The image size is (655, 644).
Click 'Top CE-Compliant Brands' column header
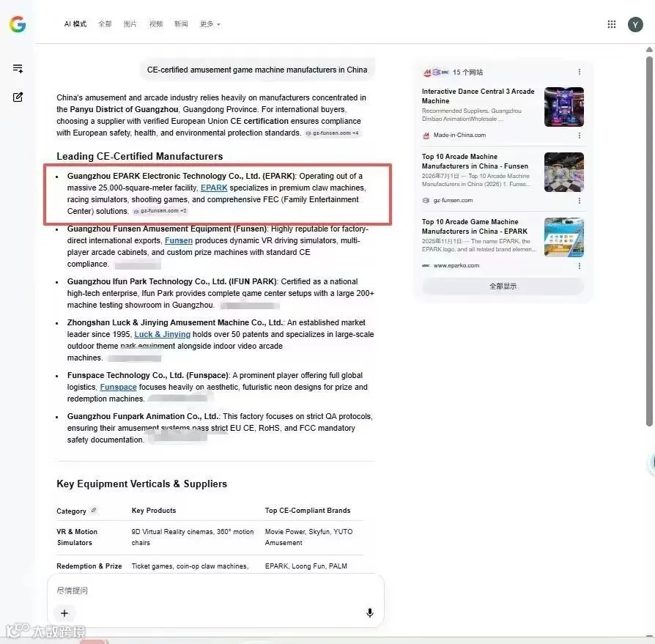pyautogui.click(x=308, y=511)
